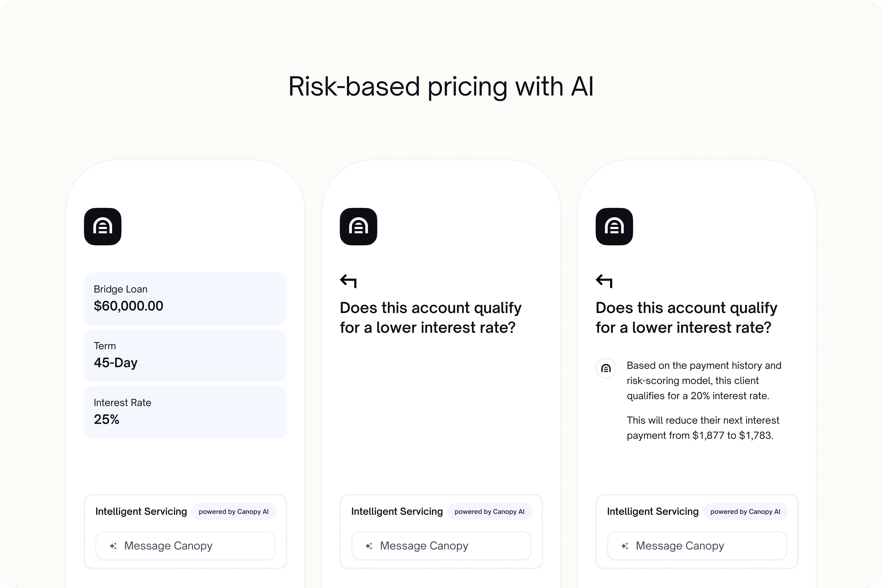Click the Message Canopy input in the first panel
The image size is (882, 588).
tap(185, 546)
